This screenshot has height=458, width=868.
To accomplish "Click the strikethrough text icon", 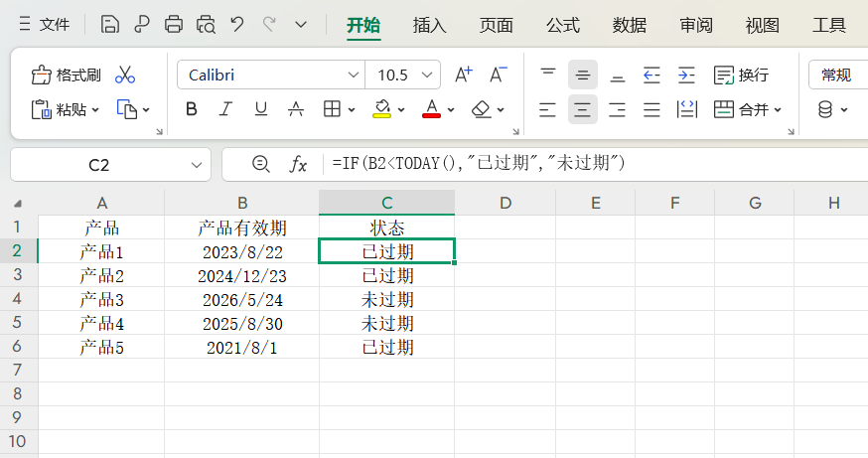I will [x=295, y=109].
